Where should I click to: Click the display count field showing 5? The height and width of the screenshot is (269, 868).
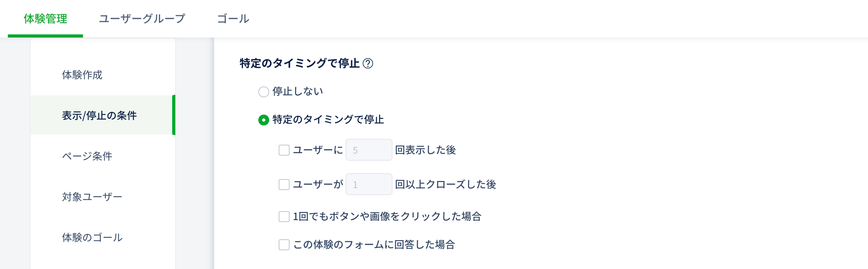[x=369, y=150]
